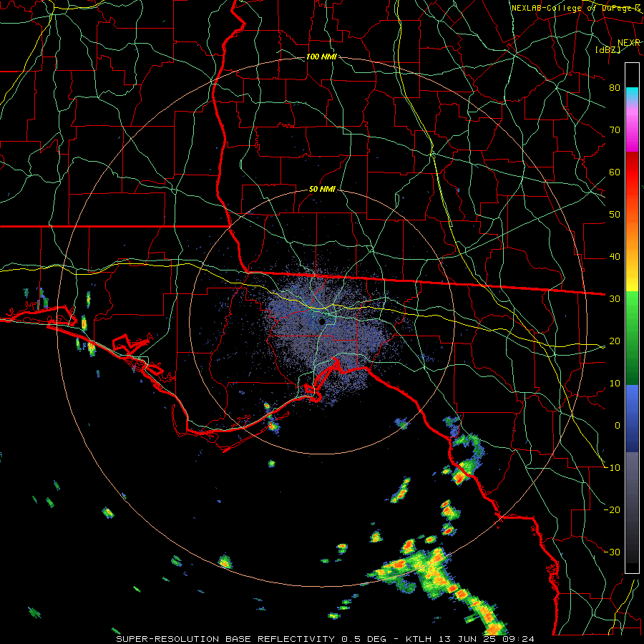Click the 80 value on the dBZ scale
This screenshot has width=644, height=644.
point(615,87)
